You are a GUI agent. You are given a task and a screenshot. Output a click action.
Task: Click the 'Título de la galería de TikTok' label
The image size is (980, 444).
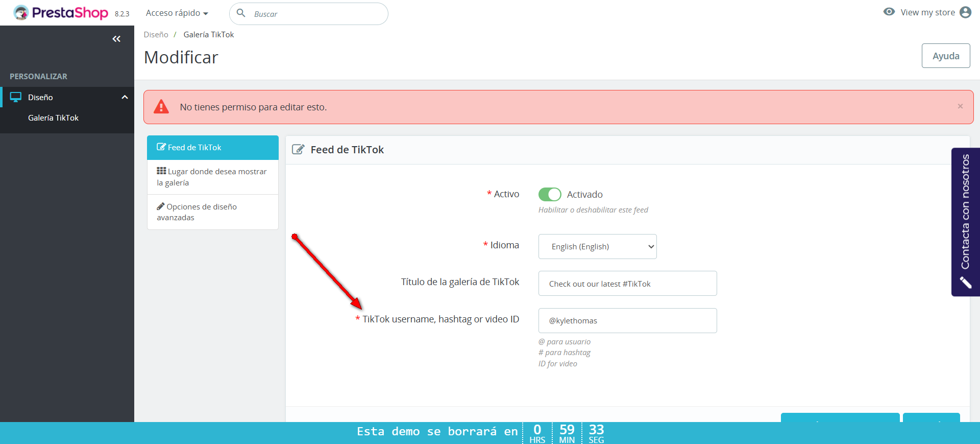click(x=460, y=282)
